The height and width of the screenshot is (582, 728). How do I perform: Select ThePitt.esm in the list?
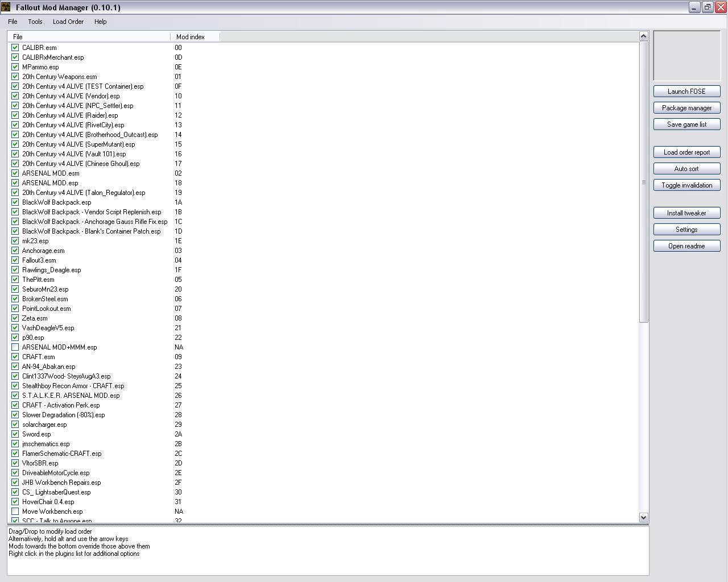(x=38, y=280)
